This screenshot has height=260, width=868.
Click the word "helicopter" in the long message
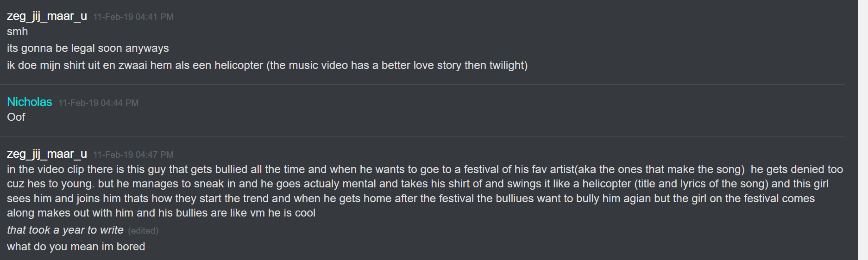(x=606, y=184)
